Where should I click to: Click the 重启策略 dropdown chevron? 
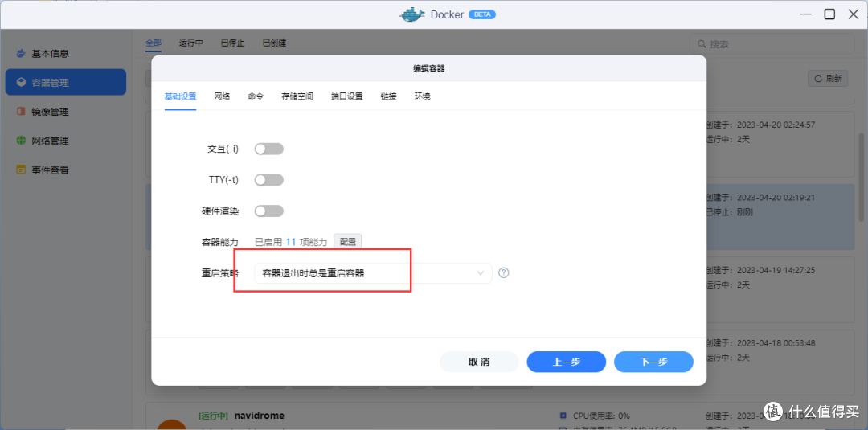(481, 272)
